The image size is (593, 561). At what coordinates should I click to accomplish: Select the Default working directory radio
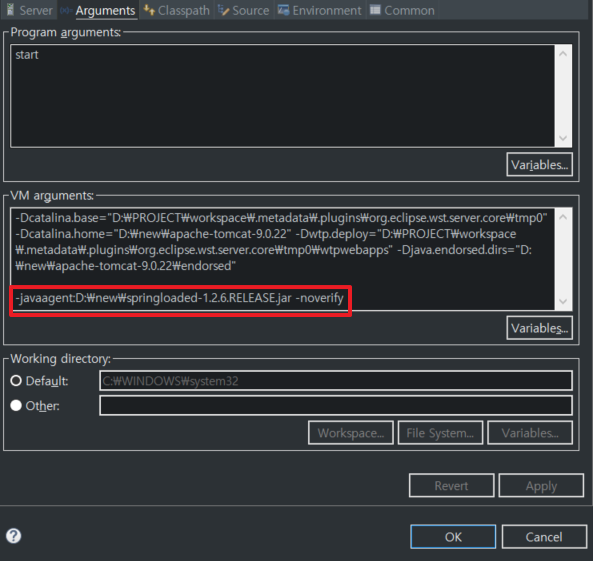pyautogui.click(x=16, y=381)
